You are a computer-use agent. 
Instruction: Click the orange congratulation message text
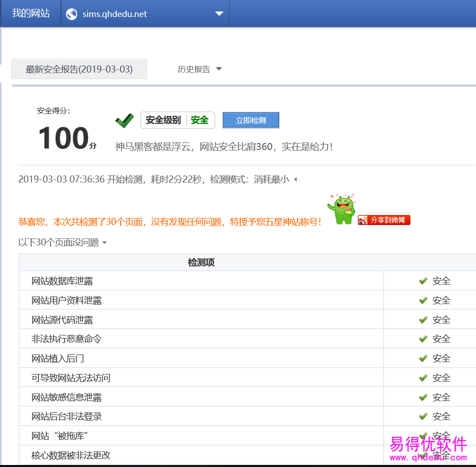(x=170, y=221)
